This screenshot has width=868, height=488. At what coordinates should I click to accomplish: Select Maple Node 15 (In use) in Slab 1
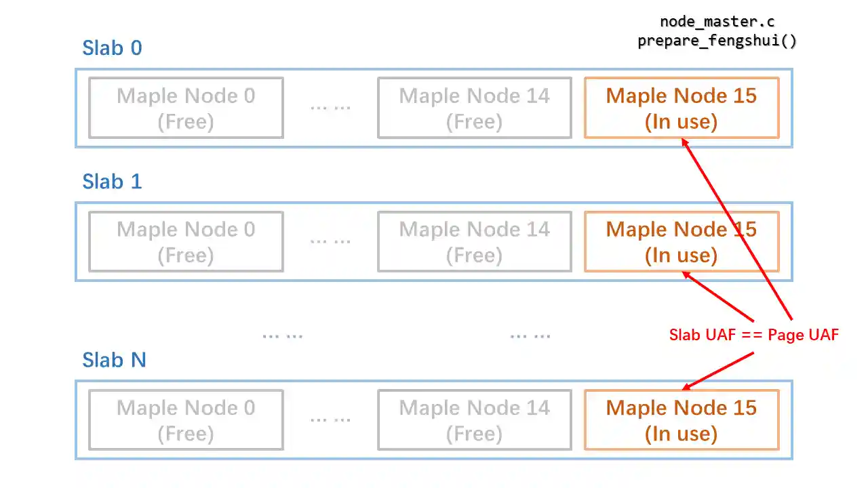coord(681,241)
